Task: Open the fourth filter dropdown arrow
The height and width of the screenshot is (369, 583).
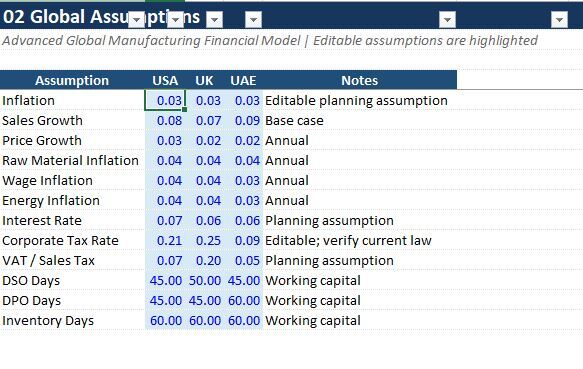Action: [x=254, y=20]
